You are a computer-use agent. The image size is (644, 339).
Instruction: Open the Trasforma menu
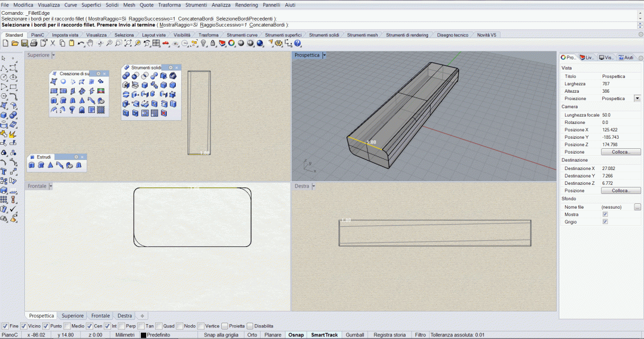tap(169, 5)
